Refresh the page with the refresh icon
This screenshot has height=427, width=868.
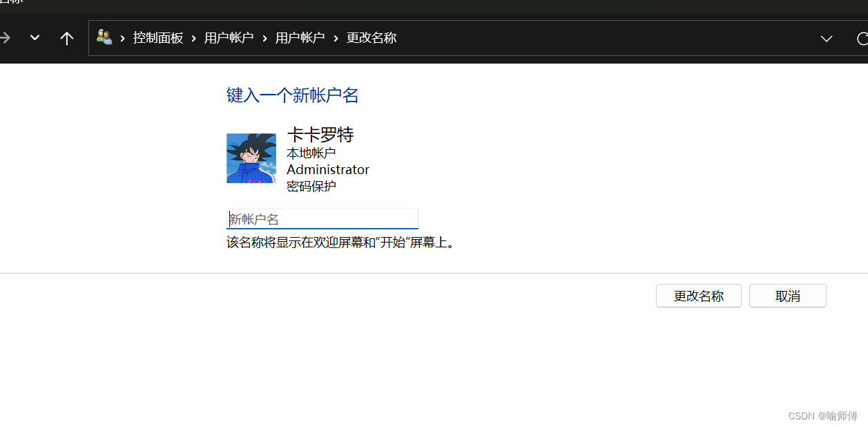tap(862, 39)
